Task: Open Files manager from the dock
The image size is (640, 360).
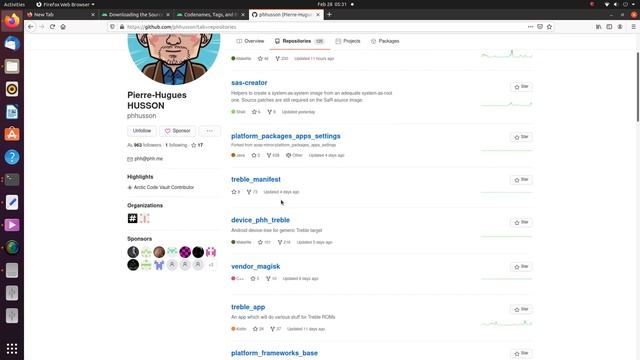Action: click(12, 66)
